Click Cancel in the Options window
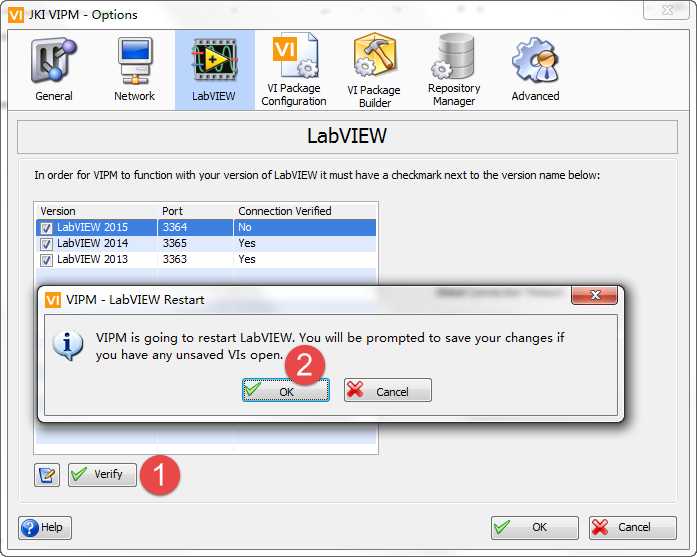 [633, 528]
